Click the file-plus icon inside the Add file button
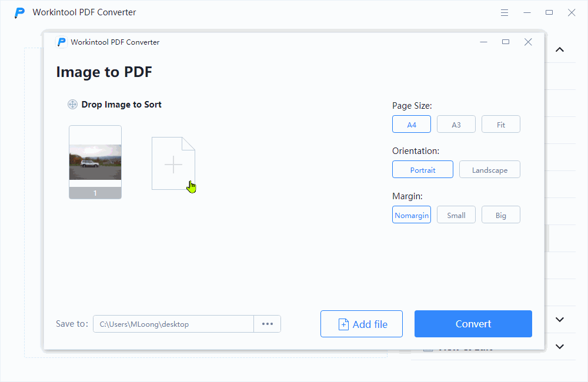 (343, 324)
